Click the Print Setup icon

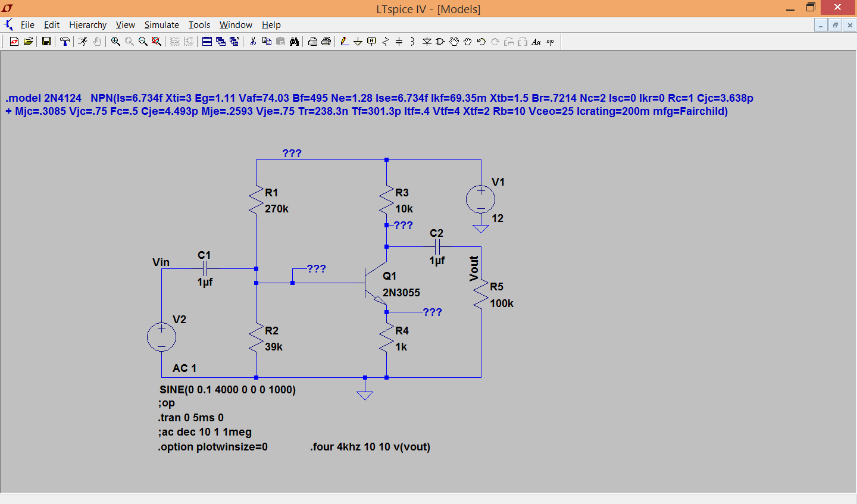pos(312,42)
